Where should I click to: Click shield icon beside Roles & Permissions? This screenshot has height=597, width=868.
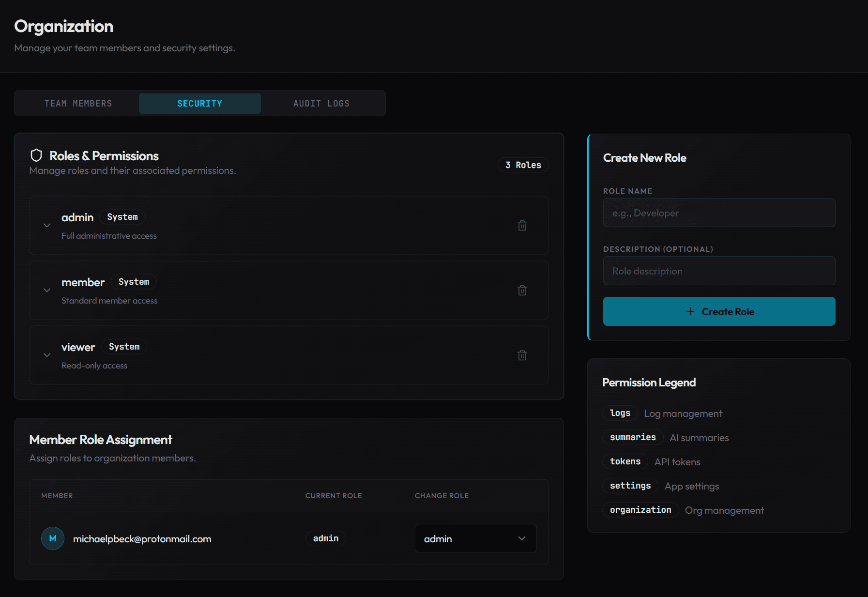tap(36, 155)
